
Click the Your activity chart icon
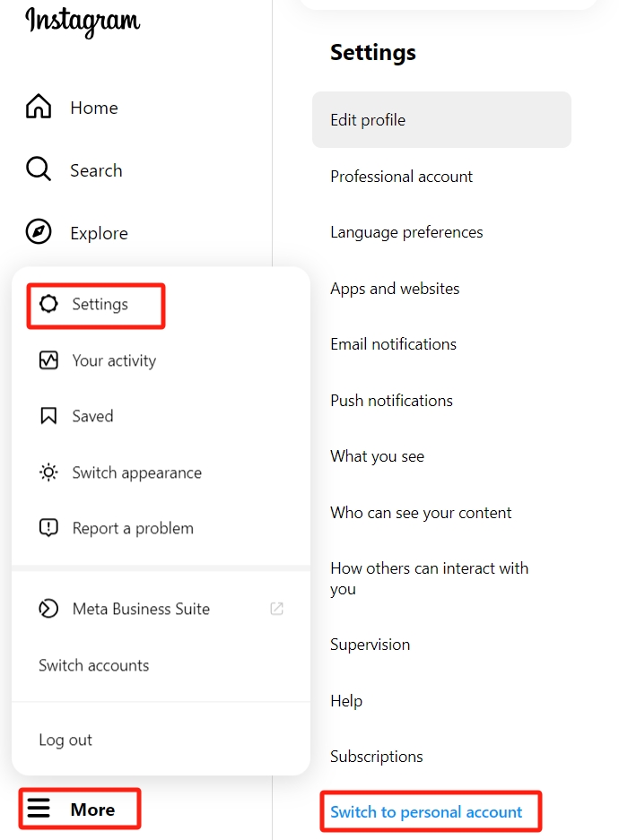48,360
